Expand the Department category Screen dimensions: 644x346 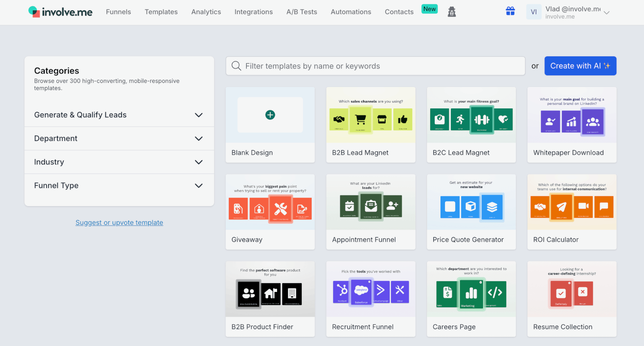(x=199, y=139)
